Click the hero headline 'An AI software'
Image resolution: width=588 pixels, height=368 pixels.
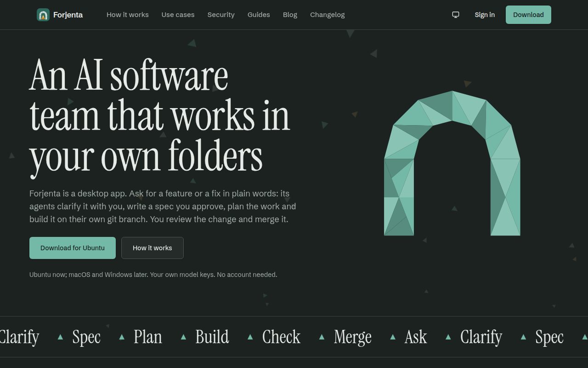[129, 75]
